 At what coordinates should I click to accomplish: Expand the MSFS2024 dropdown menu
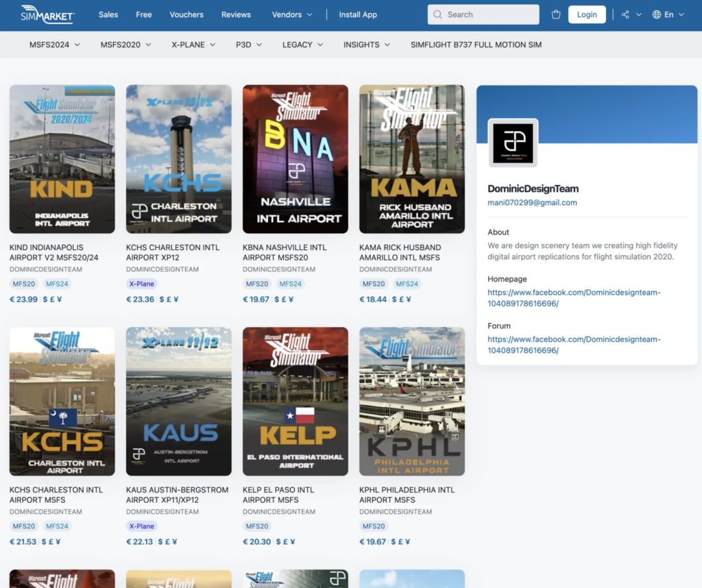click(54, 45)
